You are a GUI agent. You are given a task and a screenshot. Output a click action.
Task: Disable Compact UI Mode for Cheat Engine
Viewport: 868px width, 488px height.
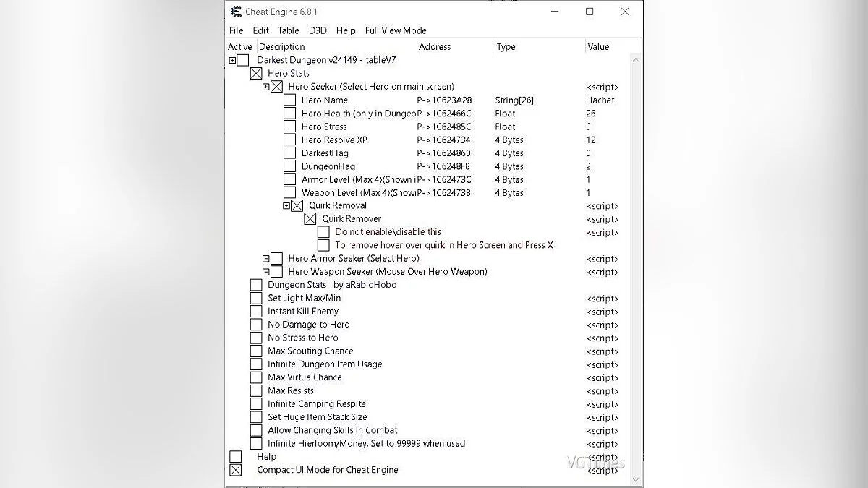tap(236, 470)
